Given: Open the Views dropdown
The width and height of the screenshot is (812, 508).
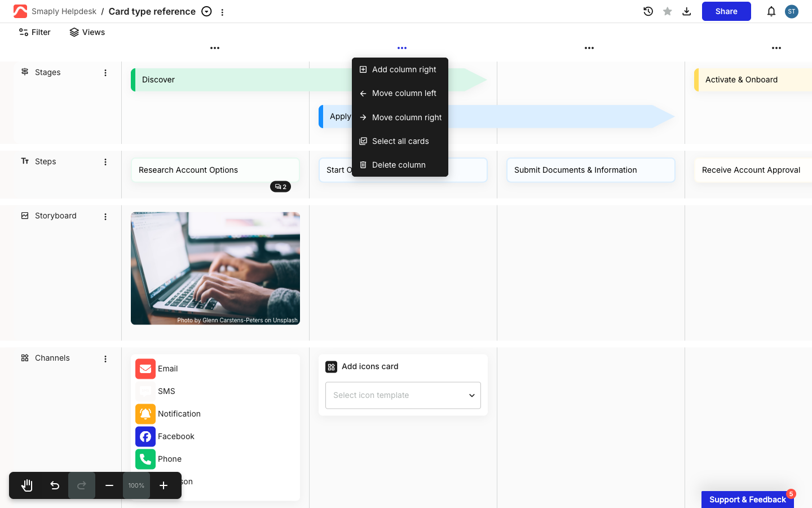Looking at the screenshot, I should click(87, 32).
